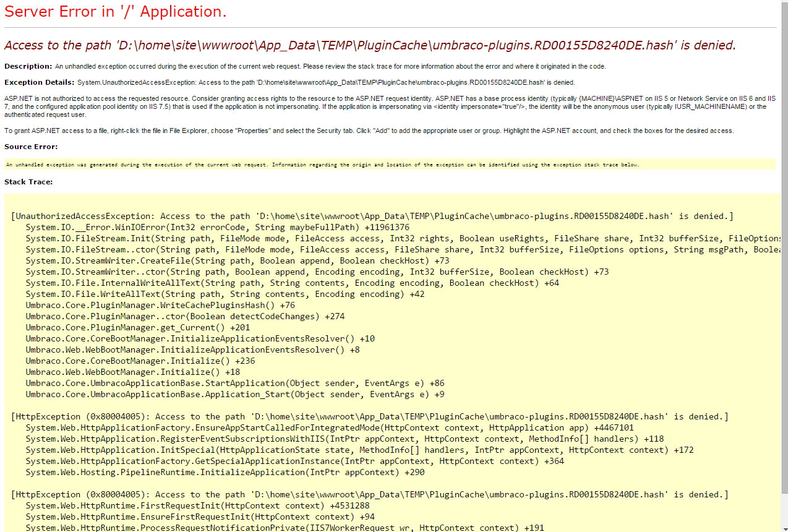Image resolution: width=788 pixels, height=532 pixels.
Task: Click the 'PluginManager.get_Current() +201' line
Action: pyautogui.click(x=138, y=327)
